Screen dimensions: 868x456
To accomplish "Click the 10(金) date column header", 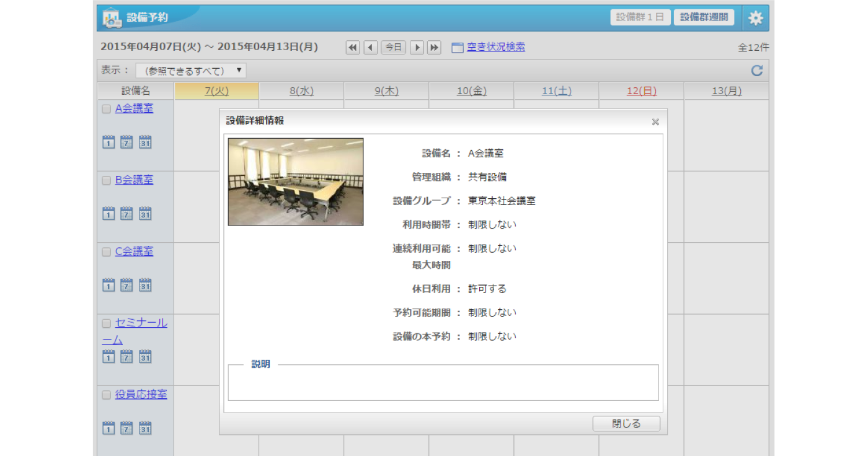I will (471, 91).
